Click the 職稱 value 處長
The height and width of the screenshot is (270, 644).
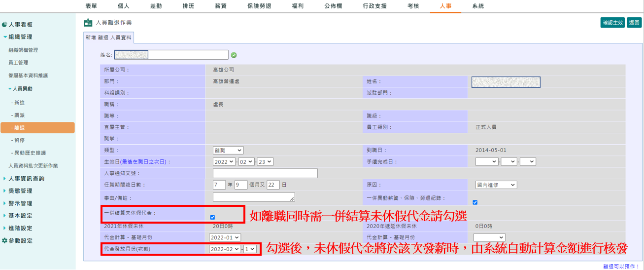pyautogui.click(x=218, y=104)
